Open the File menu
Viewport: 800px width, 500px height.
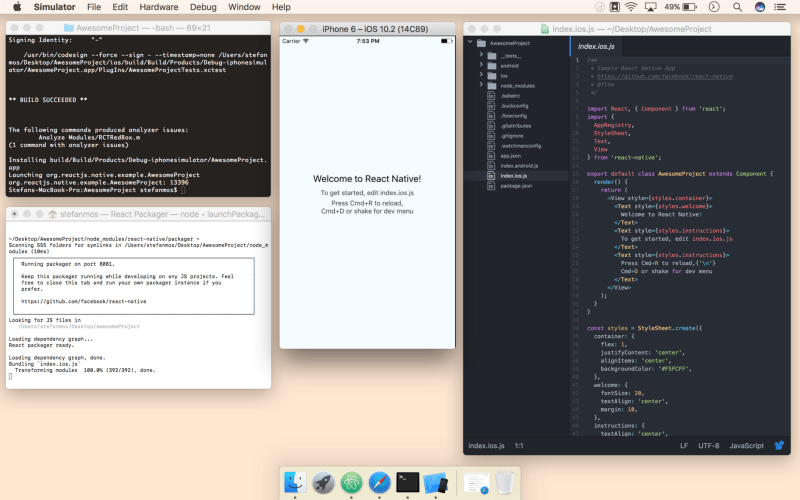pyautogui.click(x=94, y=7)
